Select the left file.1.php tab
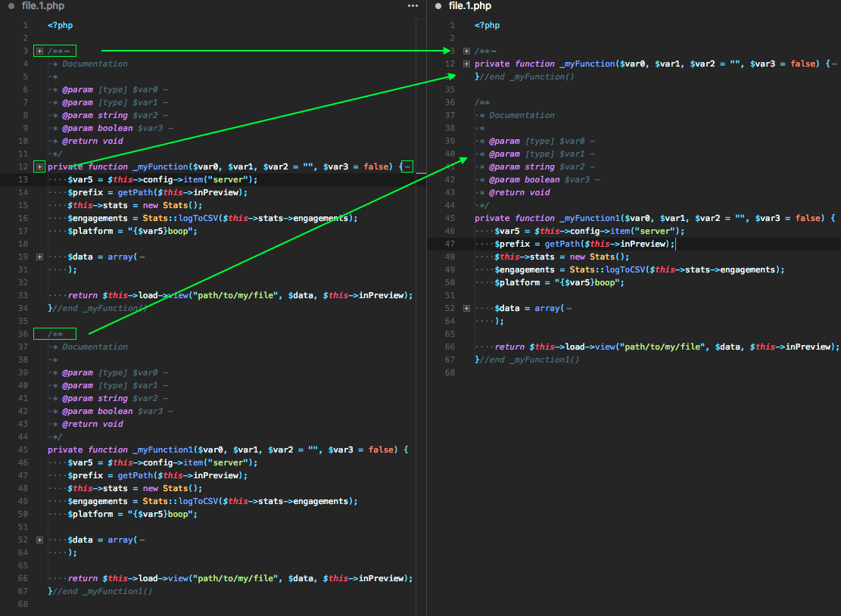Viewport: 841px width, 616px height. click(x=43, y=6)
